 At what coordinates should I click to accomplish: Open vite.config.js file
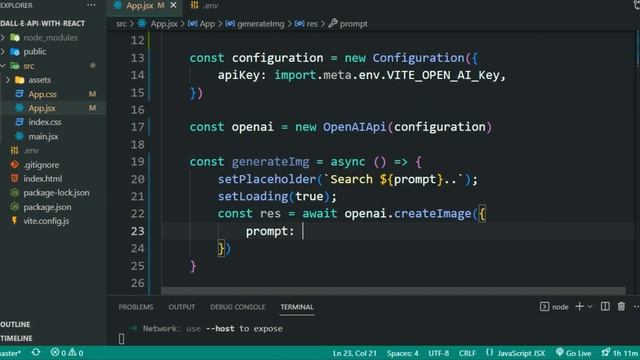click(46, 221)
